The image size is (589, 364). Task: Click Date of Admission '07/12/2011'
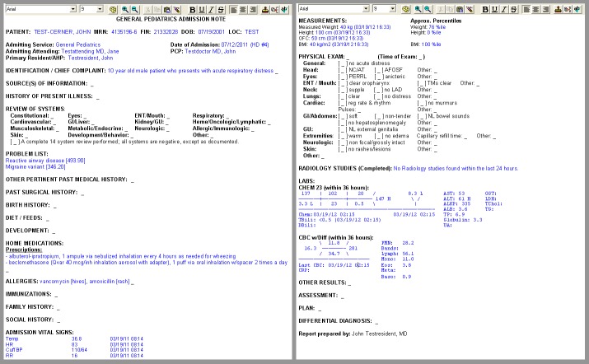(235, 44)
